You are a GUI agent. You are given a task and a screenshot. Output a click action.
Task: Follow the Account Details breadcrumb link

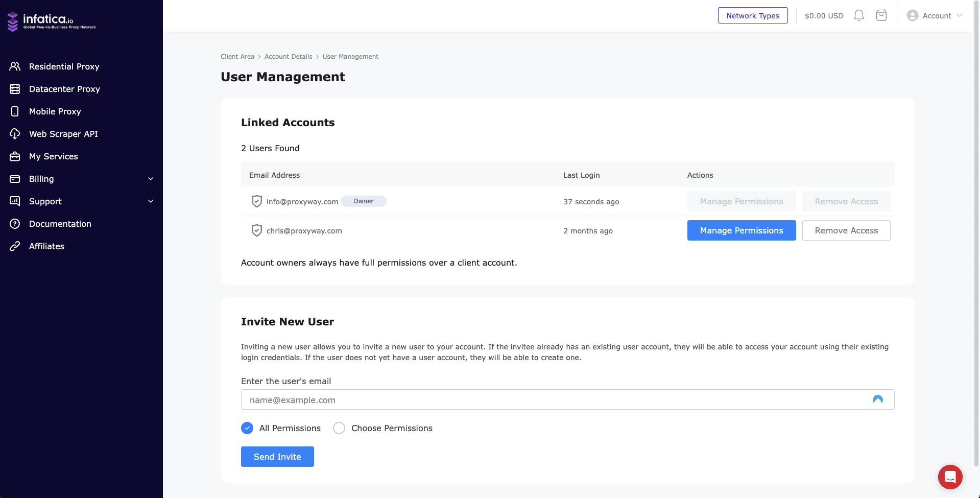289,57
